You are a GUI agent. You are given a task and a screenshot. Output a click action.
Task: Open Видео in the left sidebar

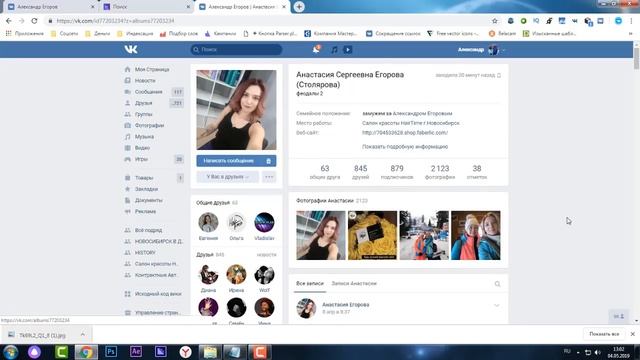click(x=142, y=148)
